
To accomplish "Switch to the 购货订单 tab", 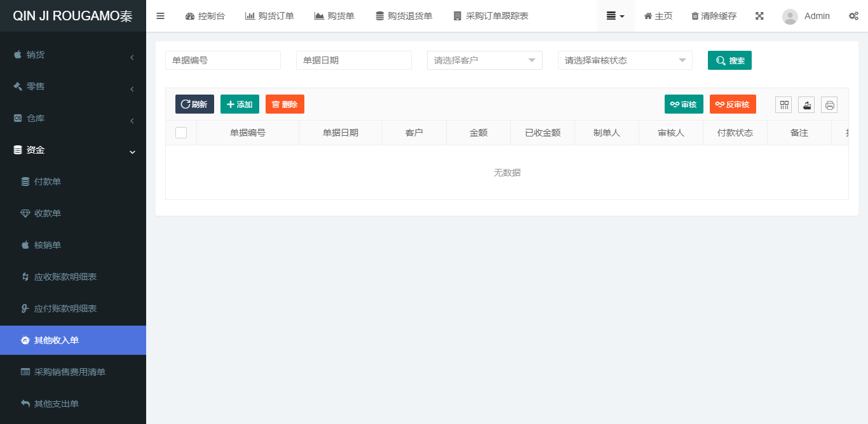I will point(269,16).
